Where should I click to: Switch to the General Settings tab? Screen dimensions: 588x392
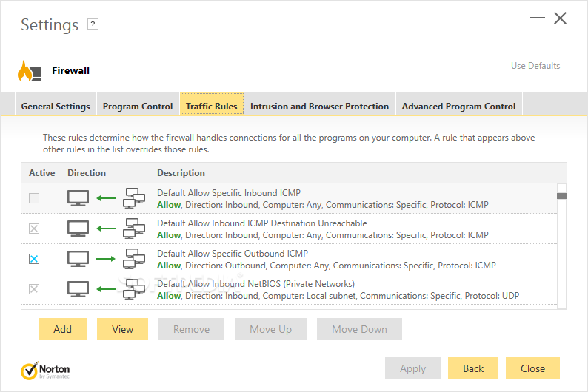pos(56,107)
